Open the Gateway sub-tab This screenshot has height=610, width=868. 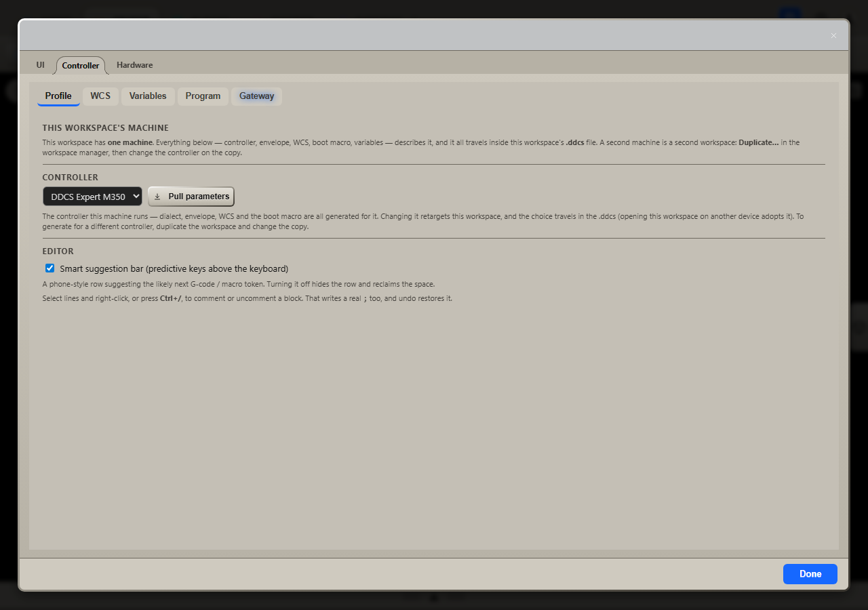click(256, 96)
